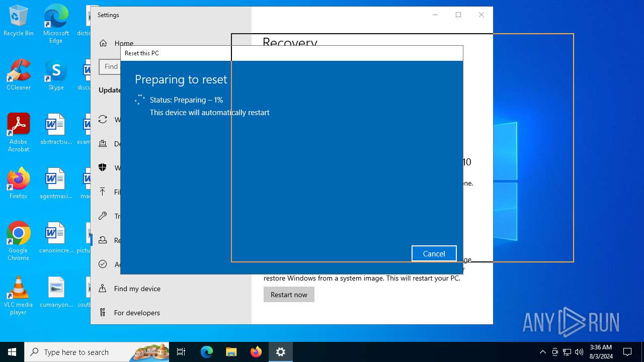Launch Microsoft Edge from the taskbar
The image size is (644, 362).
pyautogui.click(x=207, y=352)
